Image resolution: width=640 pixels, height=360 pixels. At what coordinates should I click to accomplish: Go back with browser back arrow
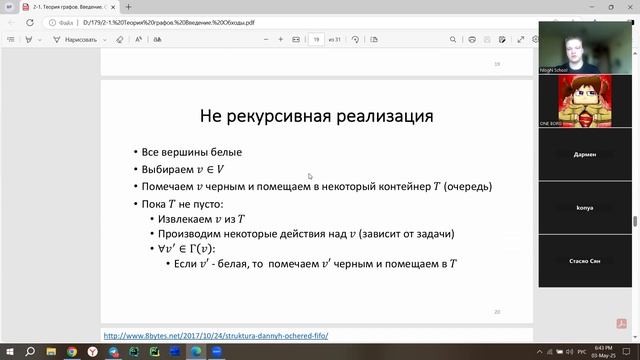11,22
